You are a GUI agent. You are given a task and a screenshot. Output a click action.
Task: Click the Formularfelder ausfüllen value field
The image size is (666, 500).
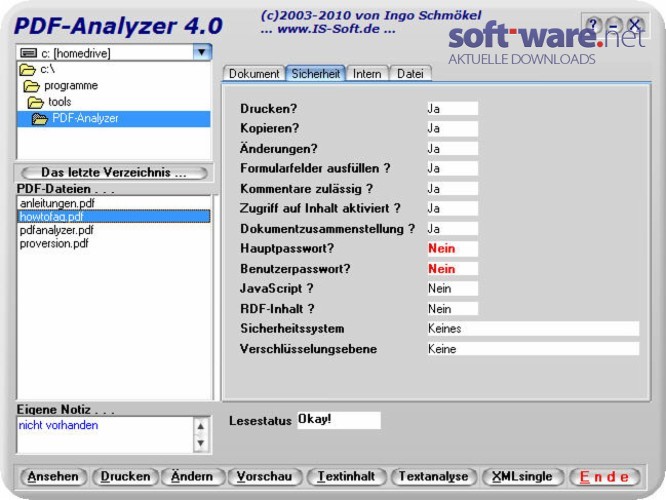[x=452, y=169]
